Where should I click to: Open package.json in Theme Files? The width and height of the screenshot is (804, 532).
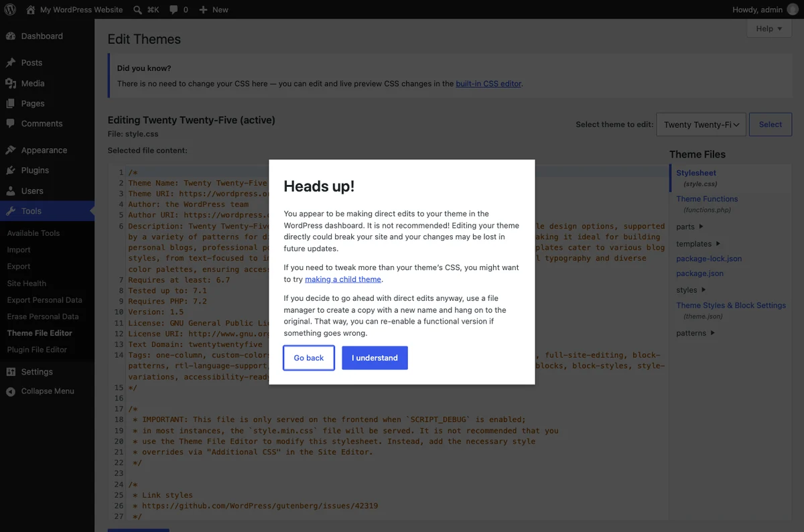[x=699, y=273]
